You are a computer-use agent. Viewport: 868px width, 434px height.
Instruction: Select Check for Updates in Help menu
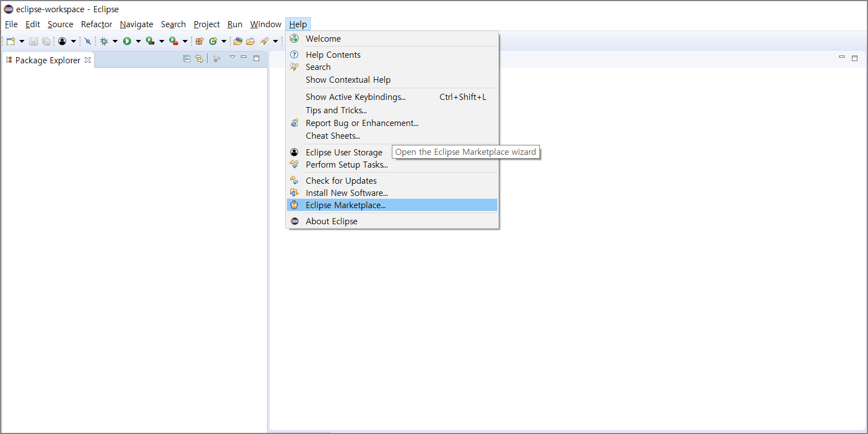(392, 181)
